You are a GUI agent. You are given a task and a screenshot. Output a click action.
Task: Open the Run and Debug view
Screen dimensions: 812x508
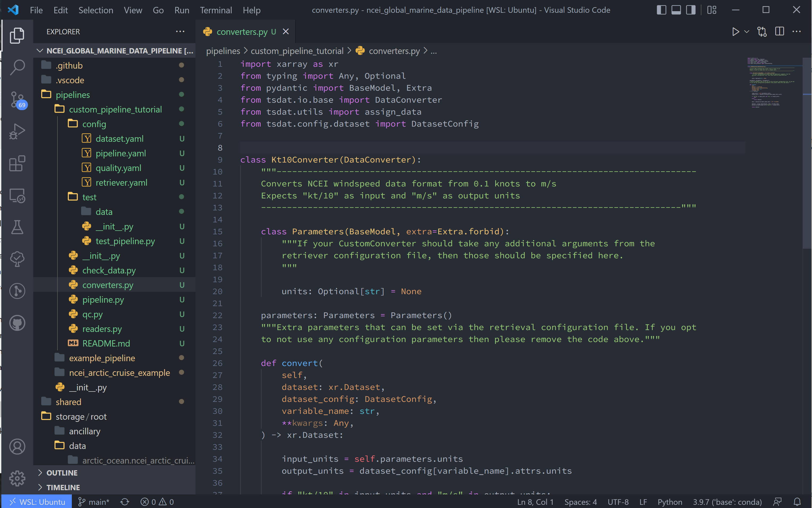17,131
